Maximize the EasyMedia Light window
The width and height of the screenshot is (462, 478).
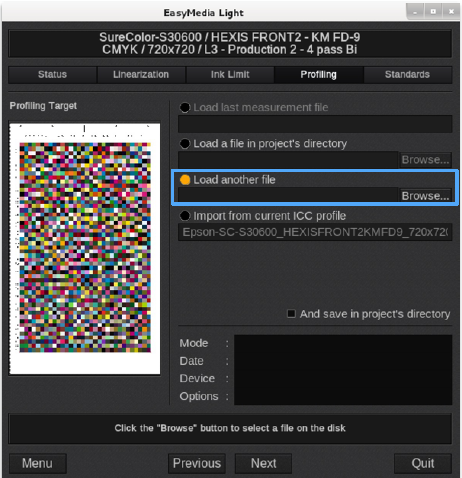pos(433,12)
